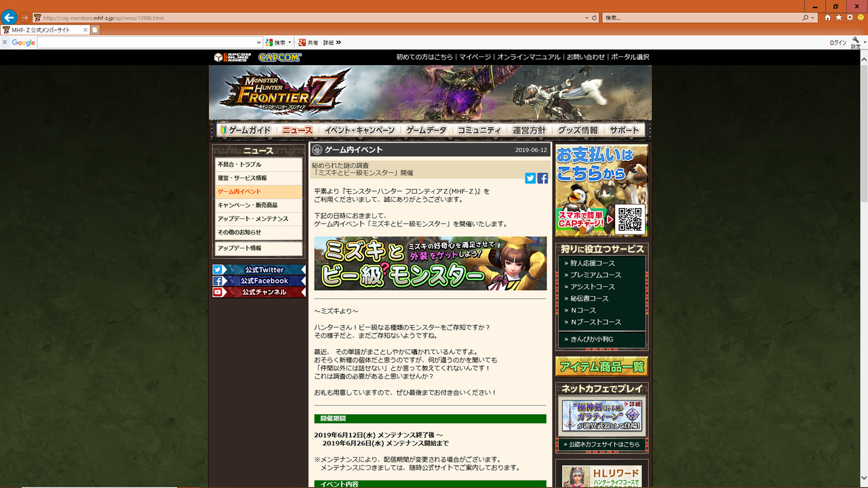
Task: Open browser Tools gear icon
Action: pos(850,18)
